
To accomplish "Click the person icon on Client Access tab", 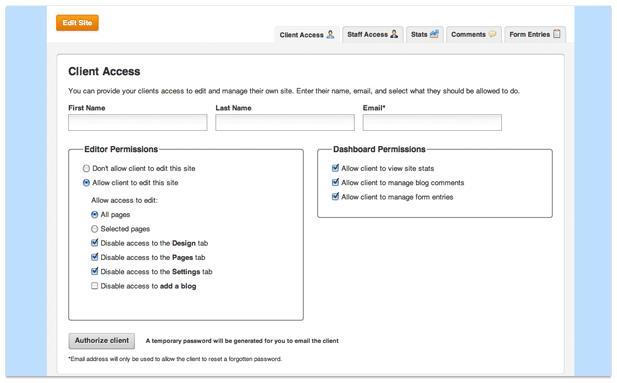I will [331, 34].
